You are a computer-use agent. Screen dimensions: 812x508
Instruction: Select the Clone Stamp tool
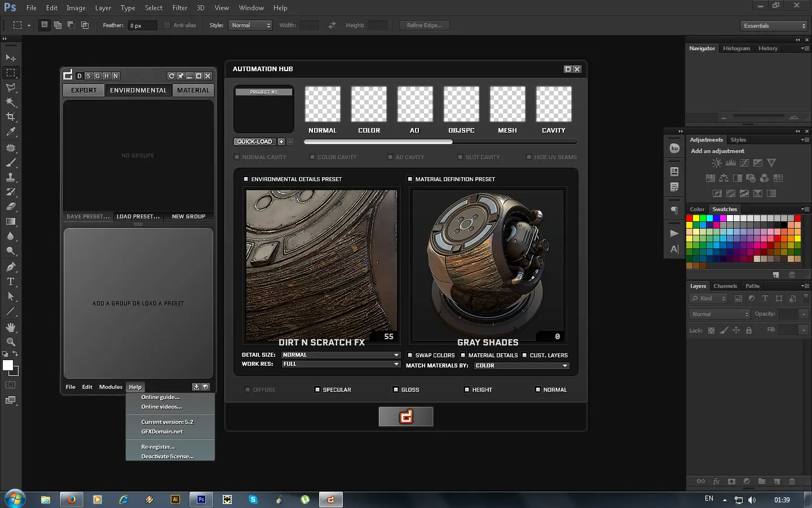11,177
